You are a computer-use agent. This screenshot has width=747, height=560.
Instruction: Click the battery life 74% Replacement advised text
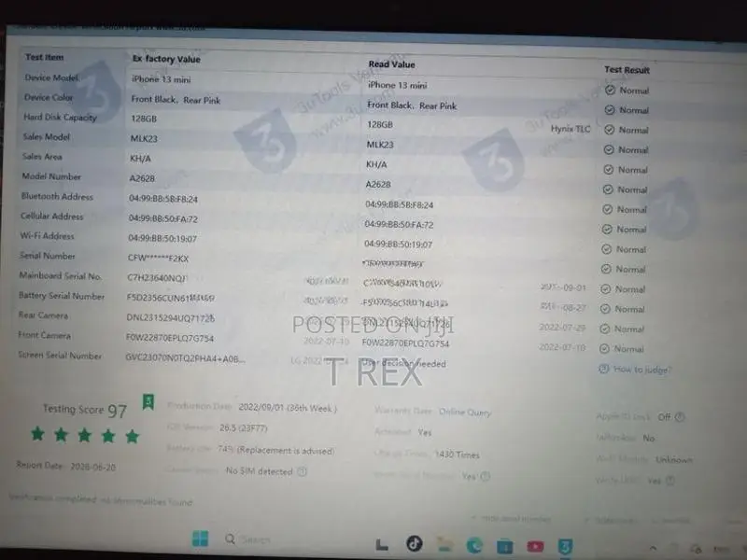click(275, 450)
